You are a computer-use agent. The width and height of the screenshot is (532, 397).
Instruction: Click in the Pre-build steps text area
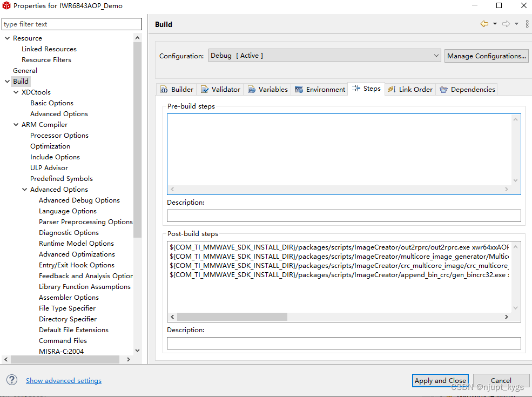[x=340, y=150]
